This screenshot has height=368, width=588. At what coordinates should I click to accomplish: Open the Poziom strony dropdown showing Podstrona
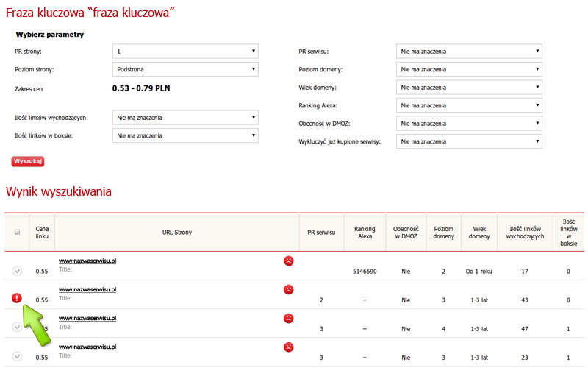click(x=185, y=69)
